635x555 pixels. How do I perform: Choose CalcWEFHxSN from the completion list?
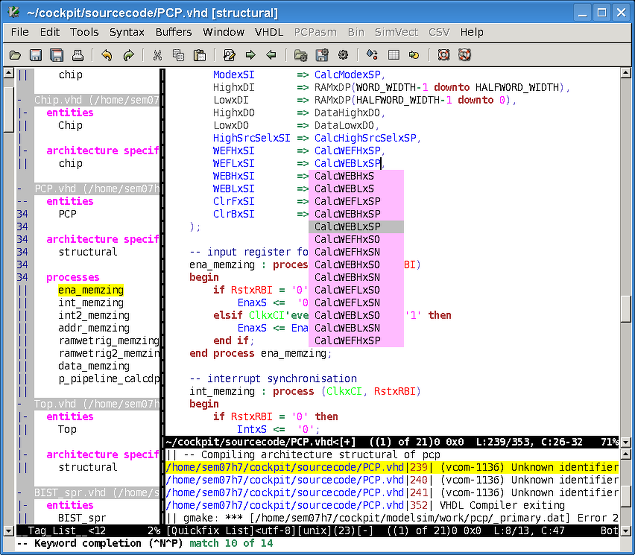346,252
